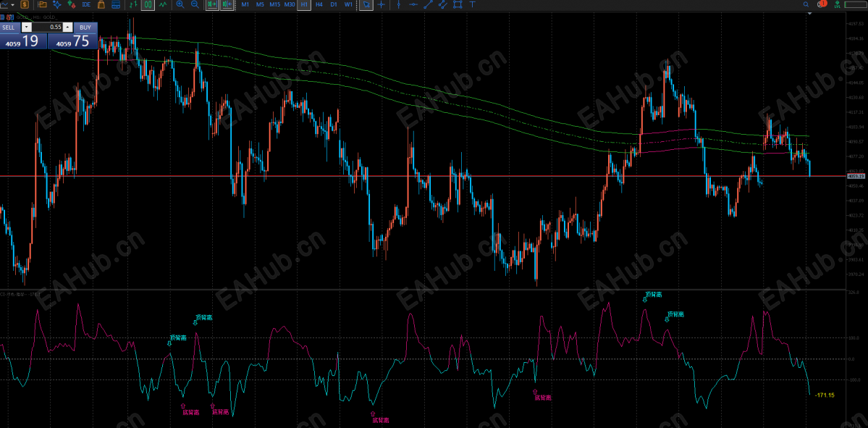868x428 pixels.
Task: Open the IDE MetaEditor button
Action: [x=86, y=4]
